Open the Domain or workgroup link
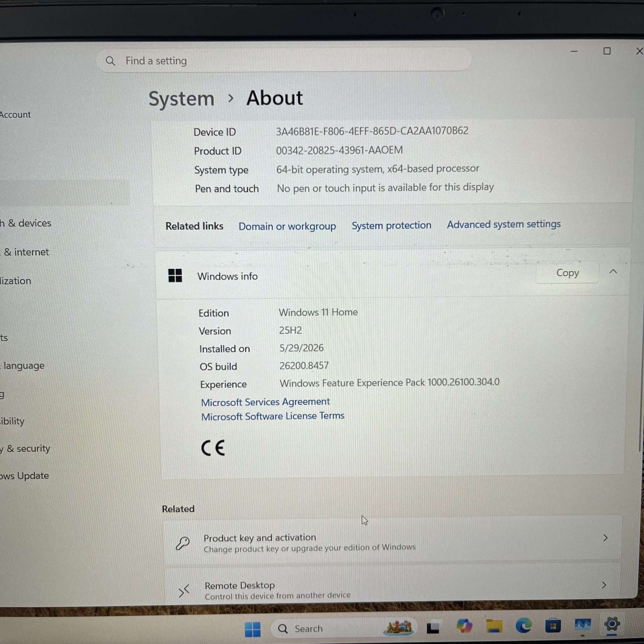The height and width of the screenshot is (644, 644). pyautogui.click(x=287, y=226)
